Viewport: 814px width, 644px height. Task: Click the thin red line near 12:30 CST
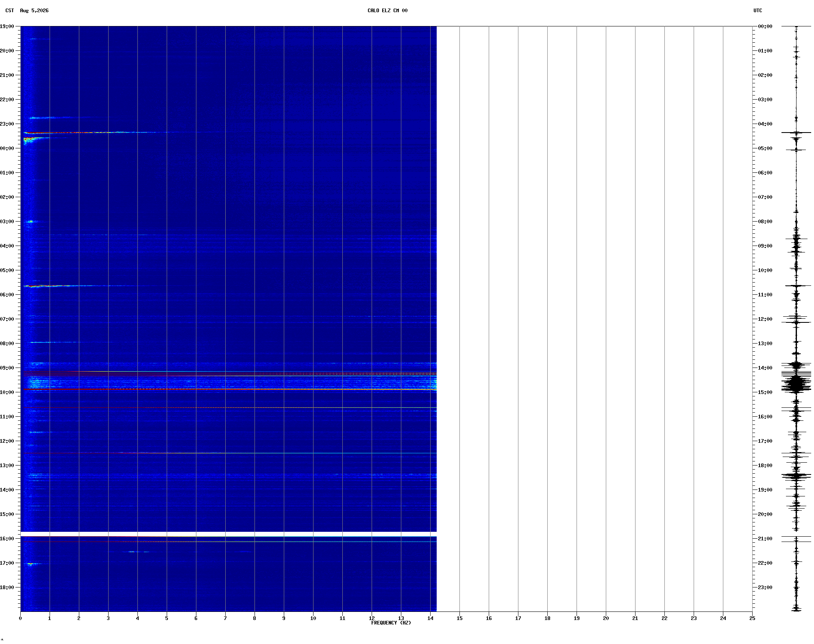pyautogui.click(x=230, y=453)
